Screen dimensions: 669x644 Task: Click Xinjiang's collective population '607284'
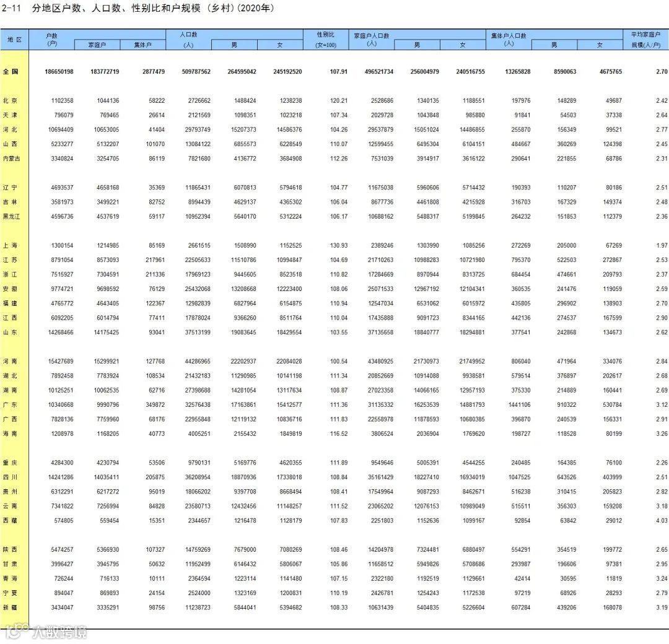click(x=521, y=607)
